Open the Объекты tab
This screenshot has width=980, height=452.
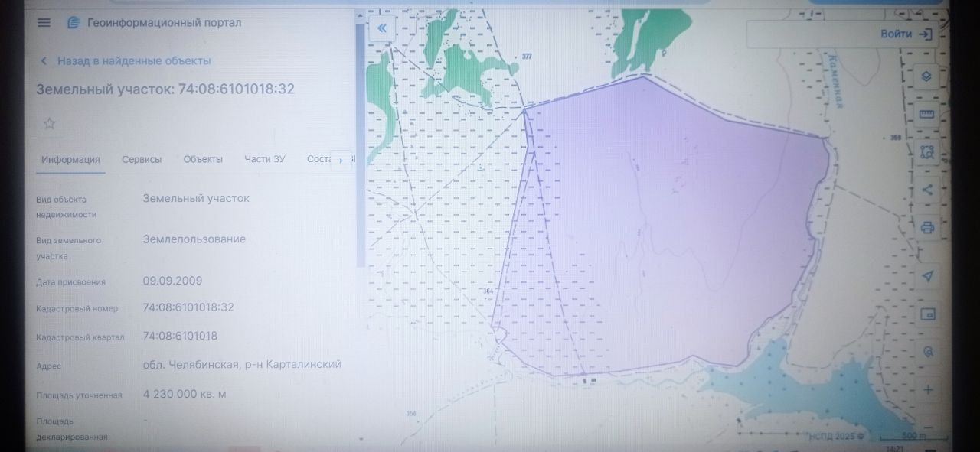point(203,159)
